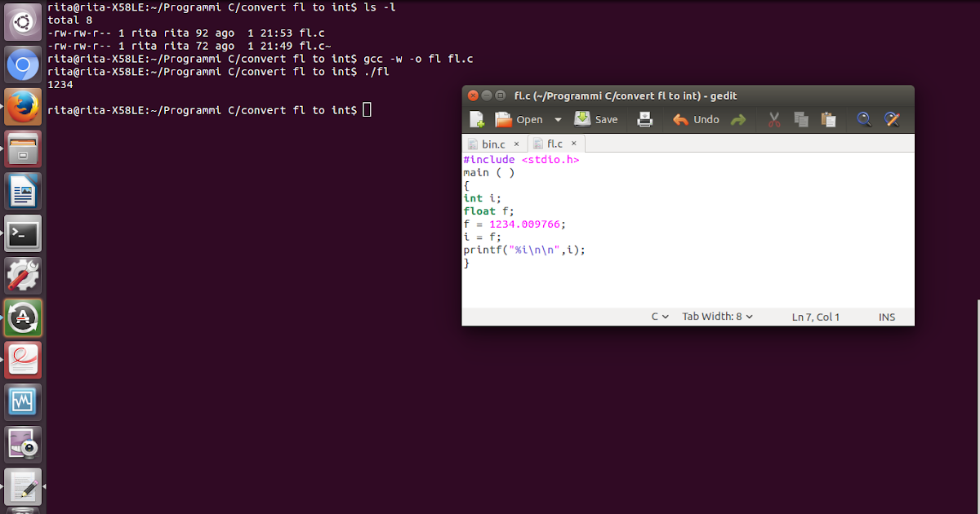Viewport: 980px width, 514px height.
Task: Select the Copy icon on the toolbar
Action: (x=801, y=119)
